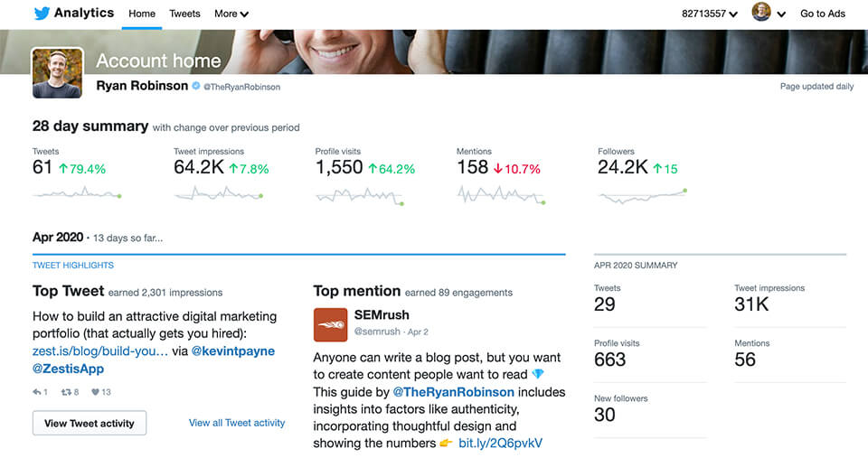This screenshot has height=458, width=868.
Task: Click the Twitter bird logo
Action: 42,14
